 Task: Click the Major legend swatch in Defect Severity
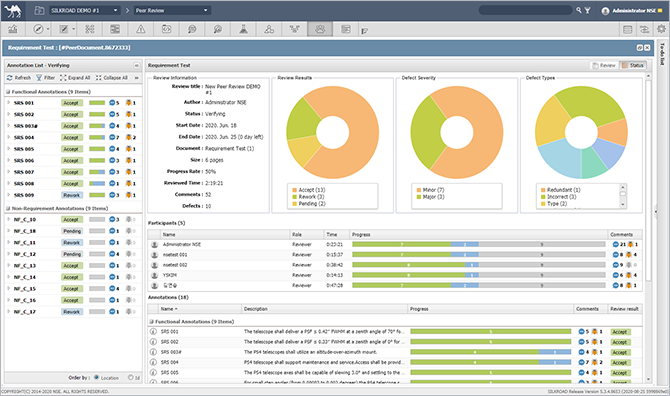pyautogui.click(x=419, y=197)
